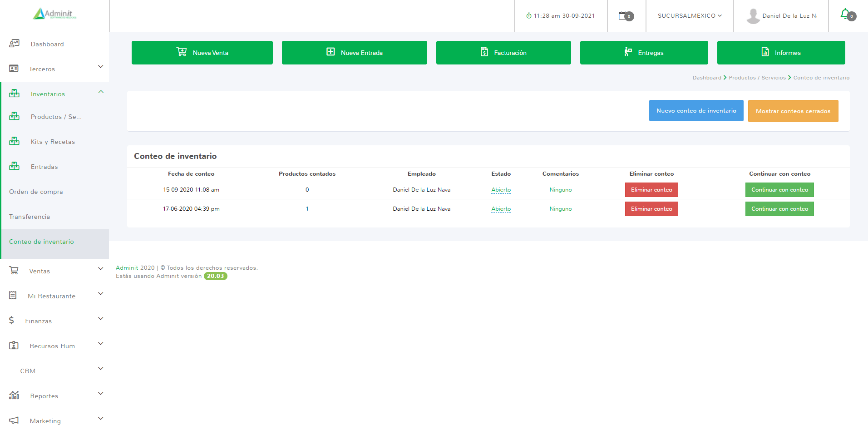Viewport: 868px width, 425px height.
Task: Click the Finanzas dollar sign icon
Action: click(x=11, y=321)
